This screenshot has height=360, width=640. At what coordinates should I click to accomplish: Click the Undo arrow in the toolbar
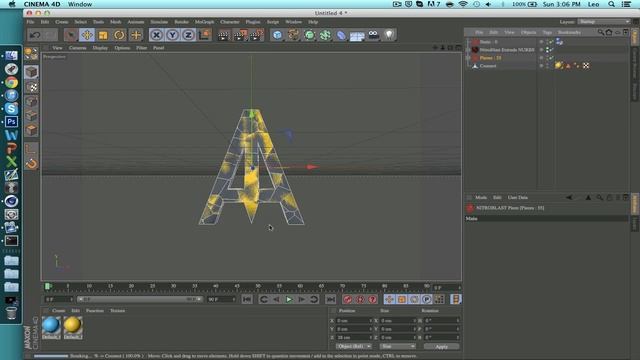(35, 35)
